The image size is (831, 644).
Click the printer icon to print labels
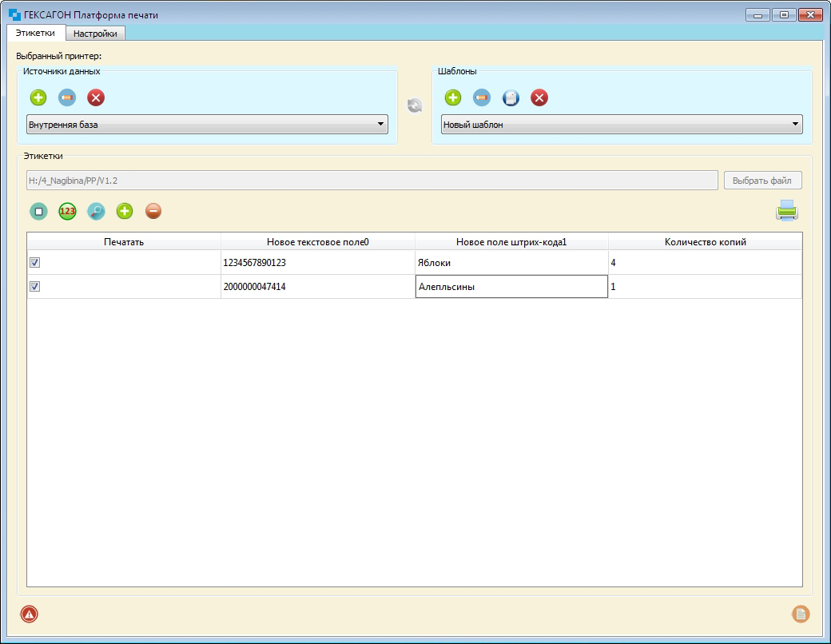coord(786,211)
